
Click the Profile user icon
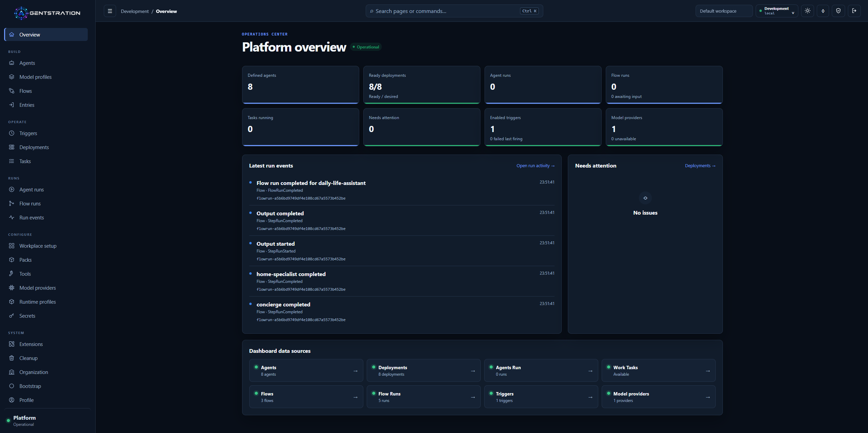point(12,400)
